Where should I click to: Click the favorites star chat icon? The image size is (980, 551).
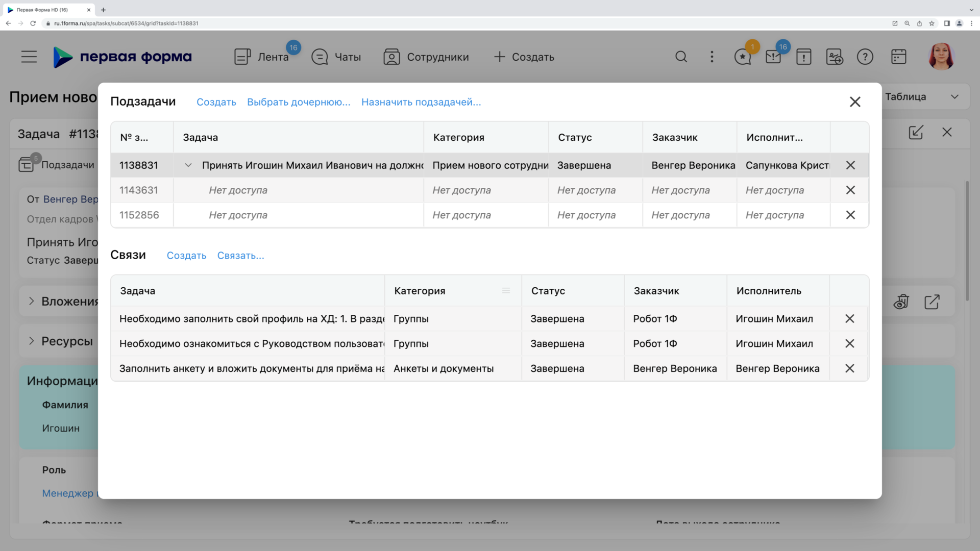point(743,57)
